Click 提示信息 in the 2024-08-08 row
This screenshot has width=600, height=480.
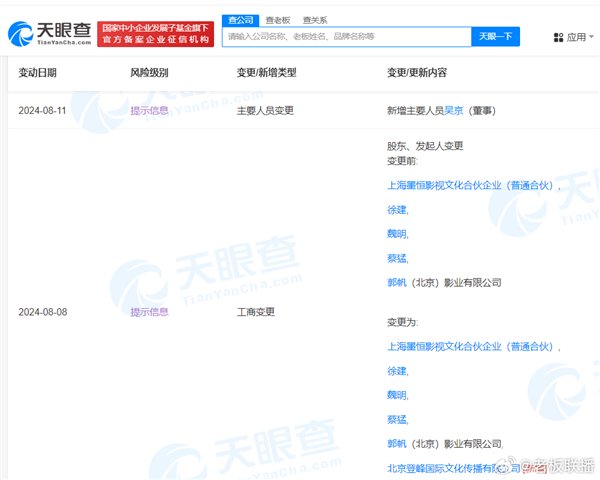pos(149,312)
